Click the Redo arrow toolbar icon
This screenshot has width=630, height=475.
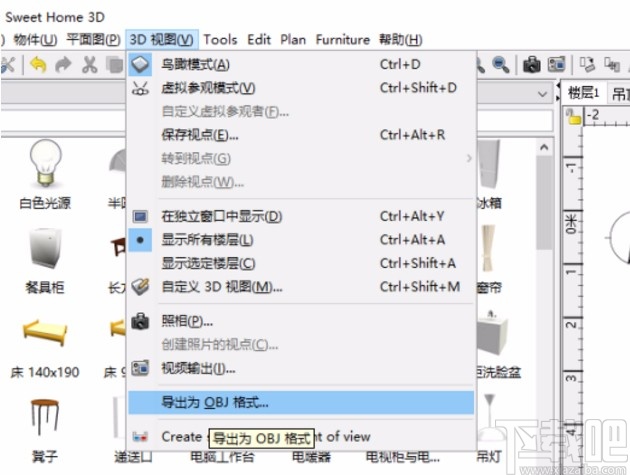point(63,65)
